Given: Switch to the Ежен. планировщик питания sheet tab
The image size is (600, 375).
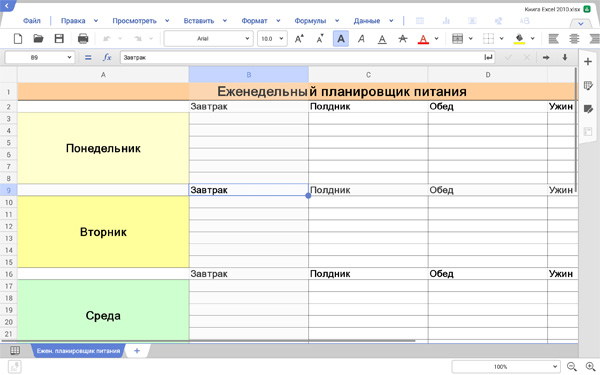Looking at the screenshot, I should tap(78, 351).
